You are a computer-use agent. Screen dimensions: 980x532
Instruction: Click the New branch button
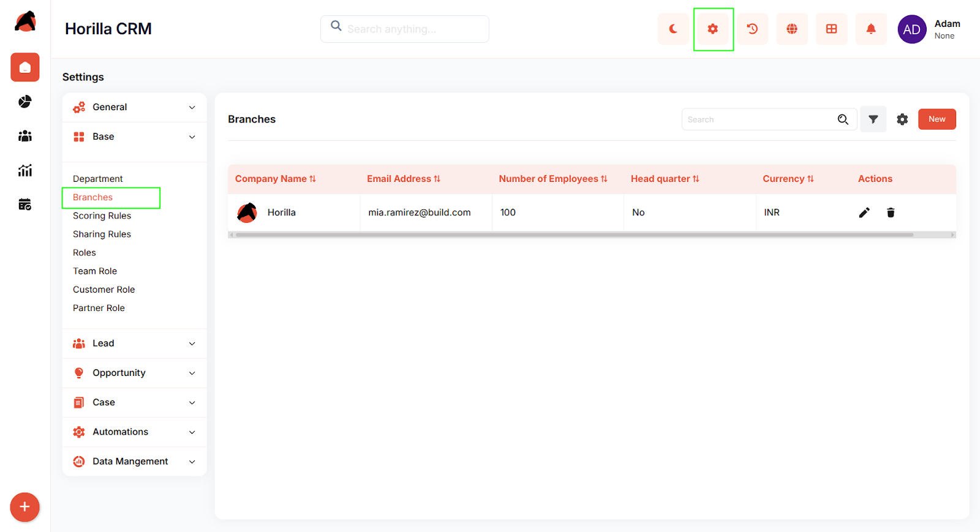(x=937, y=119)
